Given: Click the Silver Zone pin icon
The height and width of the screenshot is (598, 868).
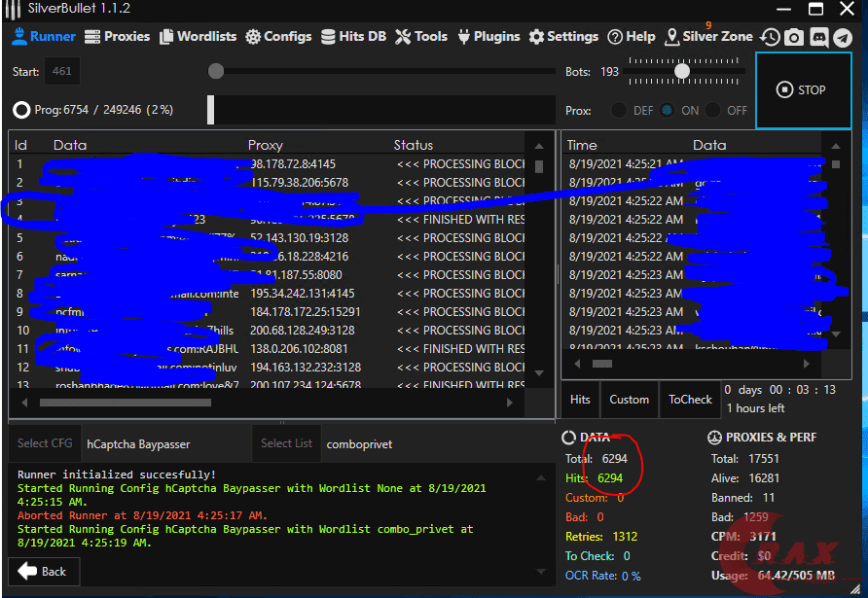Looking at the screenshot, I should pos(671,37).
